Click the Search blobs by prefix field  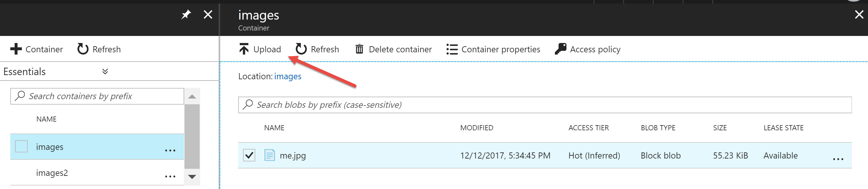pyautogui.click(x=545, y=105)
